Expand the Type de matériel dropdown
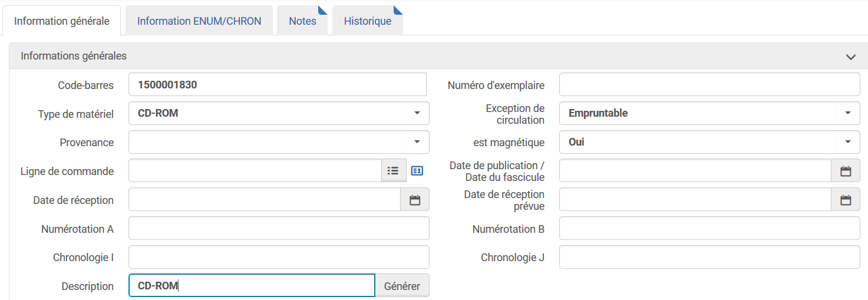The image size is (868, 300). [x=417, y=113]
